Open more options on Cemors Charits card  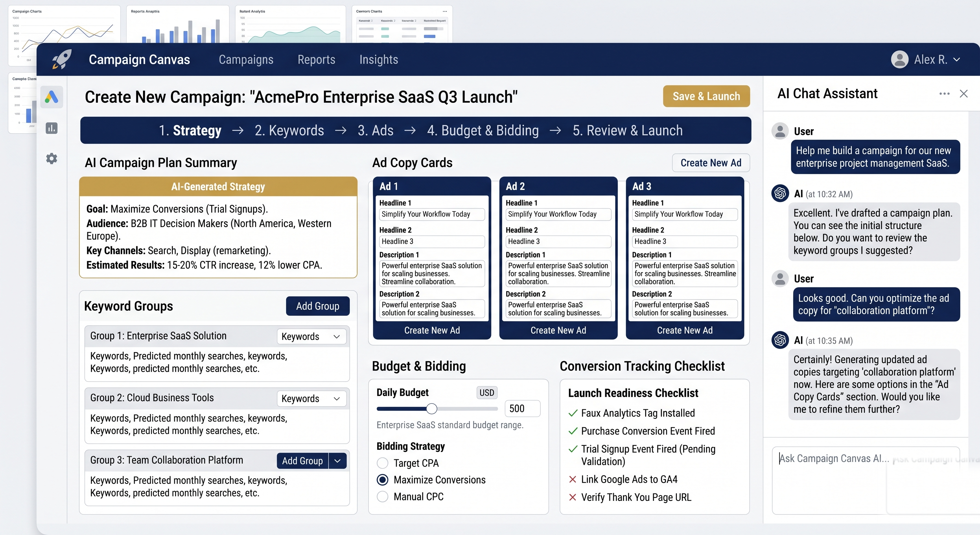tap(444, 11)
